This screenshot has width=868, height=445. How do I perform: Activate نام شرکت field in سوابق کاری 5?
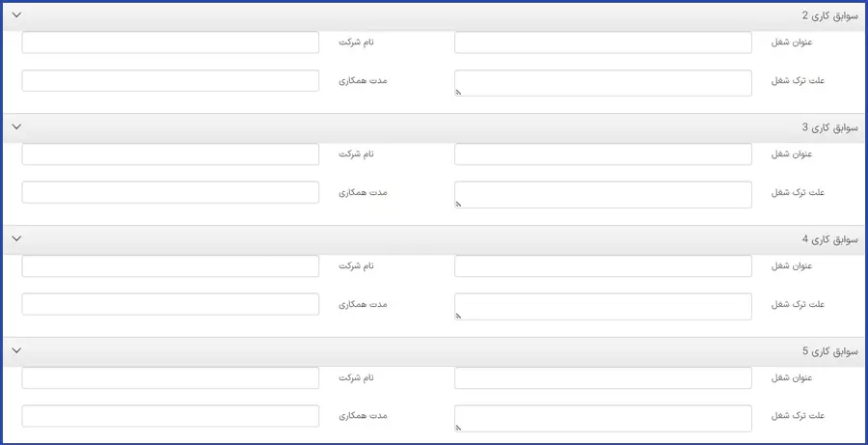(170, 377)
